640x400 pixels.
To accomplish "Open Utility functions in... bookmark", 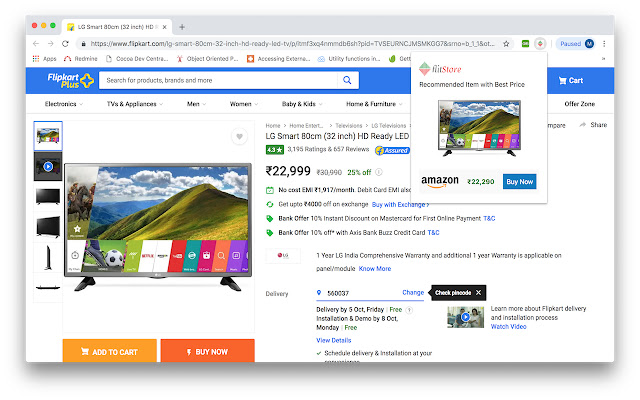I will [349, 59].
